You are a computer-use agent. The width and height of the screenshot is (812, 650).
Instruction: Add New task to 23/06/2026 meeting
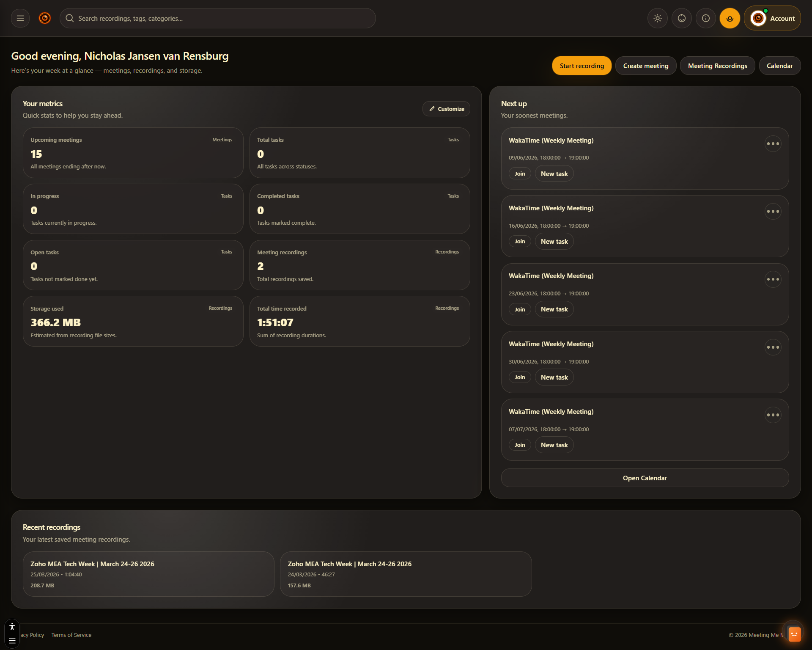pos(554,309)
